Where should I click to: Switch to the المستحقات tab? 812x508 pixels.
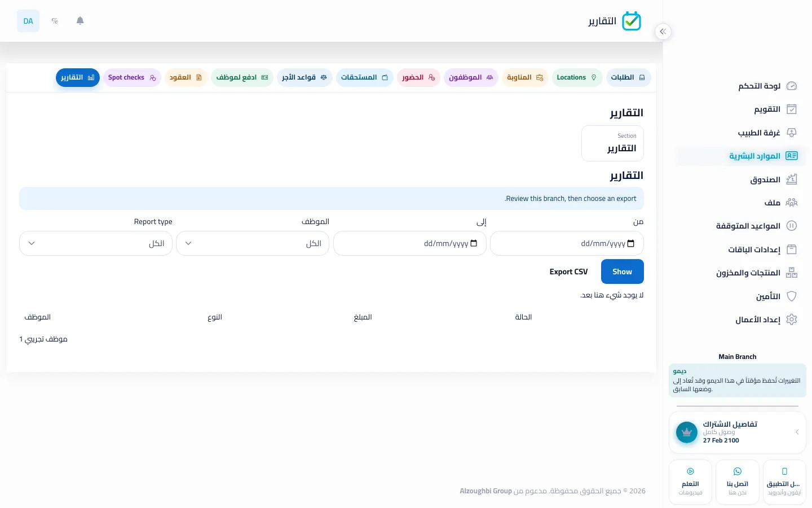364,77
